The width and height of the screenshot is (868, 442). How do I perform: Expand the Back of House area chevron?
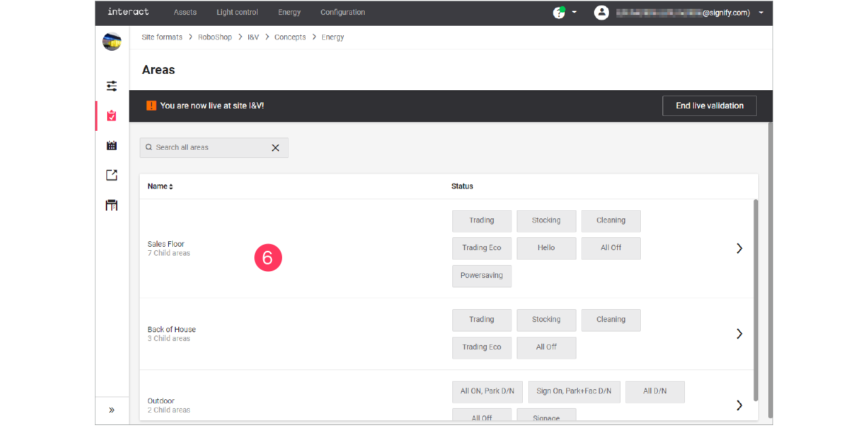click(x=739, y=334)
